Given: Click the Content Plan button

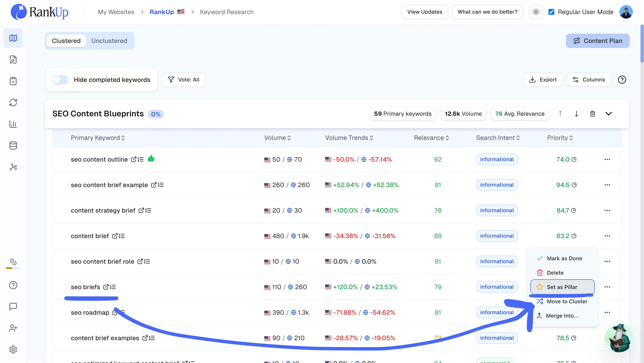Looking at the screenshot, I should (597, 41).
